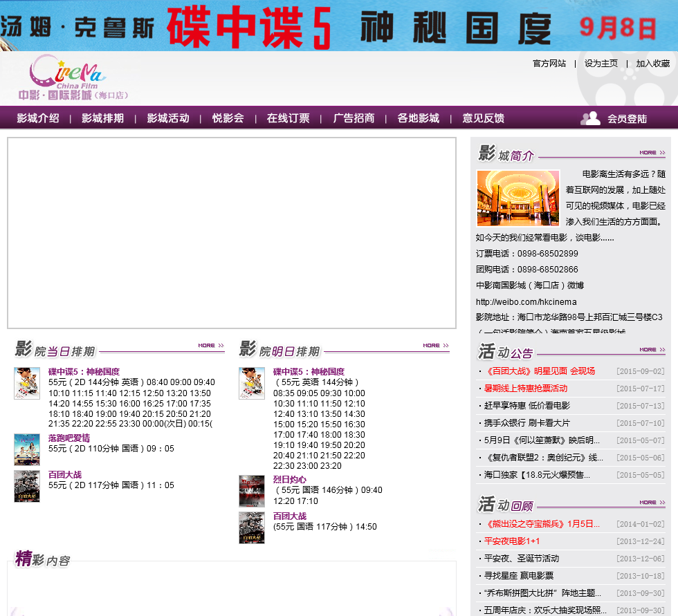
Task: Open 百团大战 poster in today's schedule
Action: 27,486
